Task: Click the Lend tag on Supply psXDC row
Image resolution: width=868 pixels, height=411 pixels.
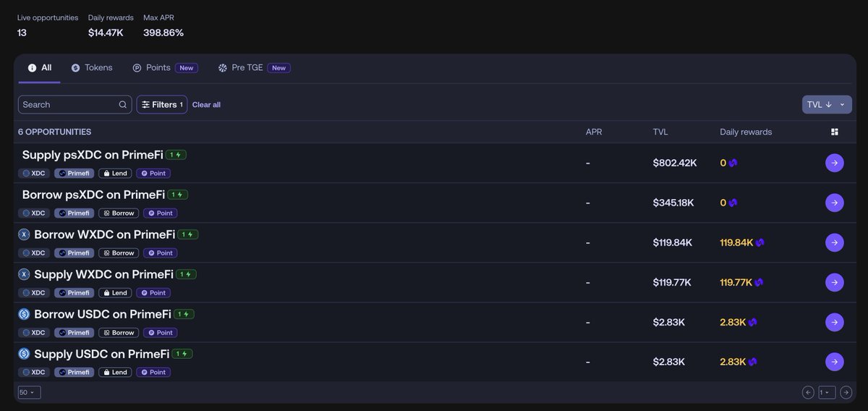Action: (x=115, y=174)
